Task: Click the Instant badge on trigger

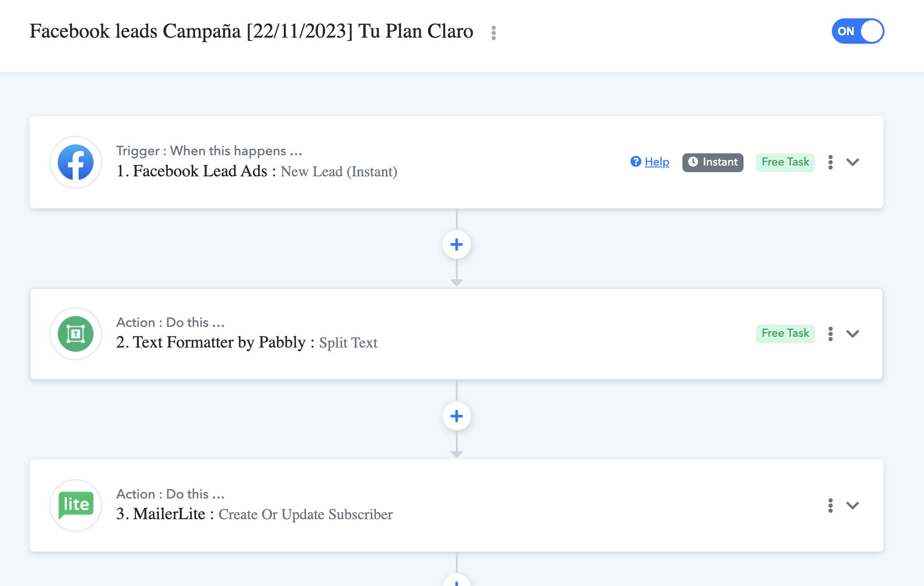Action: click(x=713, y=162)
